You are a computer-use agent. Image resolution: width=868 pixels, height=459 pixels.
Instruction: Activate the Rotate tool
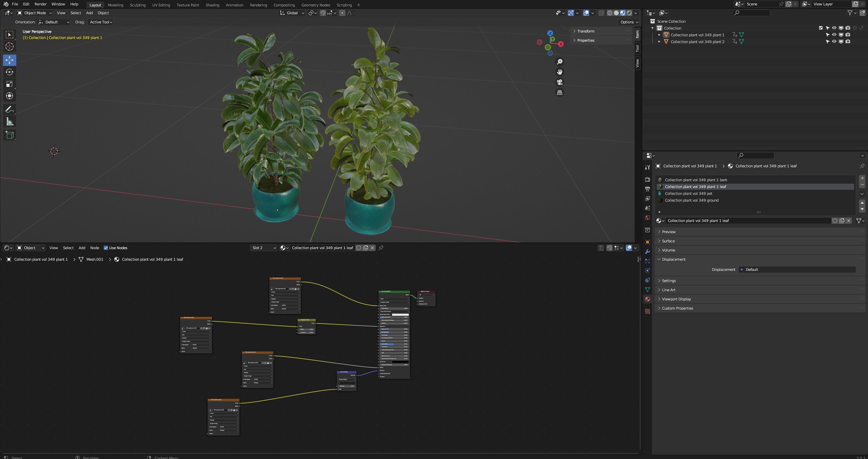[10, 72]
